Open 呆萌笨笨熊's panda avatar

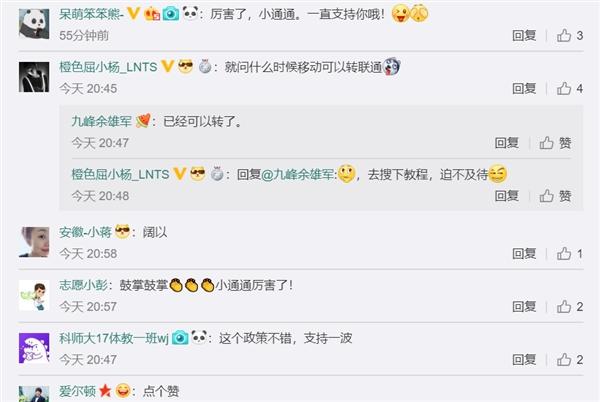(34, 24)
